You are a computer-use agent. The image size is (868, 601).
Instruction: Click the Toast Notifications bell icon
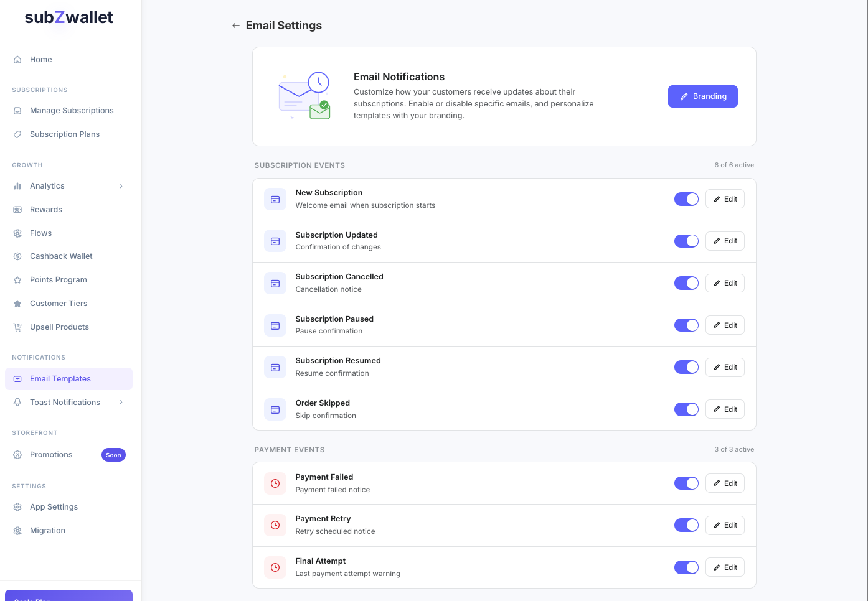[x=17, y=403]
